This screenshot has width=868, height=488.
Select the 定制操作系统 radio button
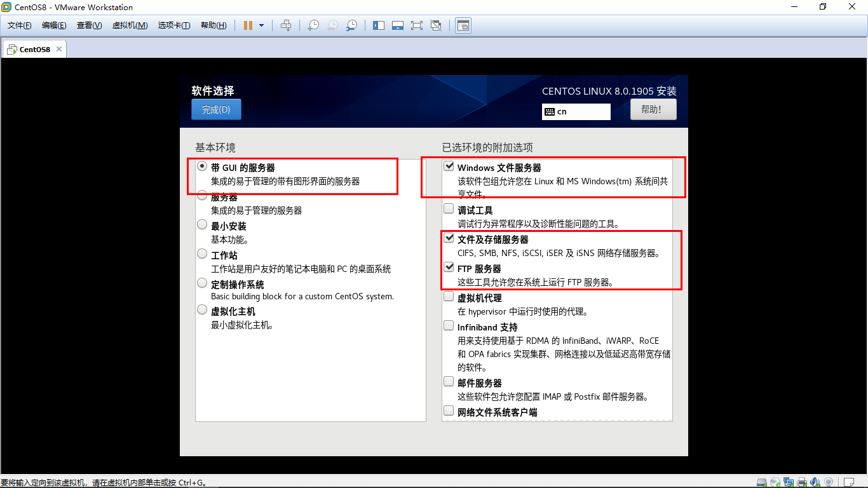[202, 283]
